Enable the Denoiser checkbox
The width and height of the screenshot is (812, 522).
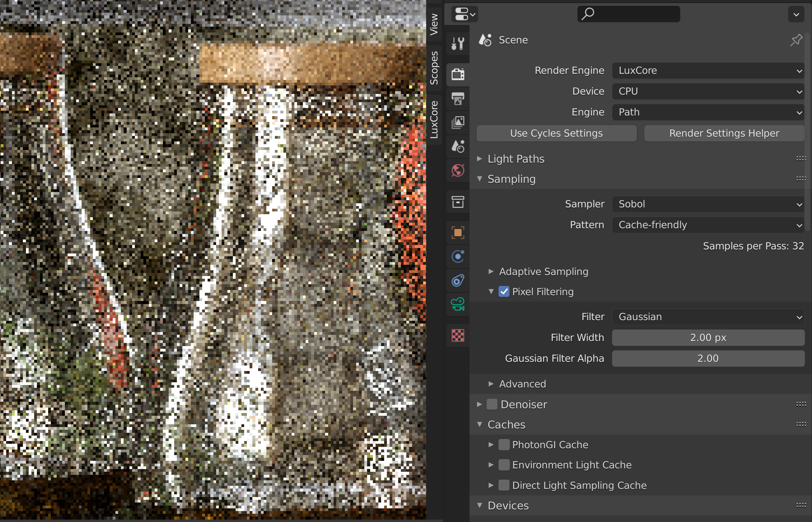pos(492,404)
